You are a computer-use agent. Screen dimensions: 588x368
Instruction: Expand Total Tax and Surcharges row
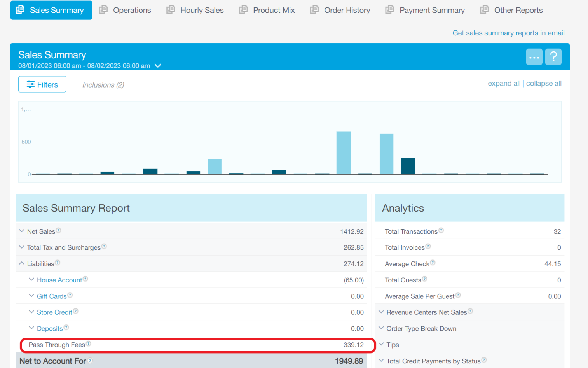[22, 247]
